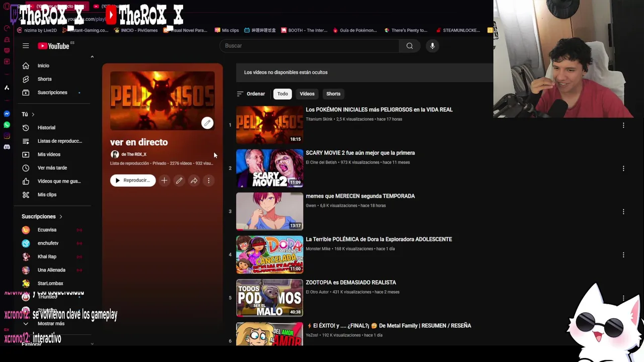
Task: Open Ver más tarde list
Action: pos(52,168)
